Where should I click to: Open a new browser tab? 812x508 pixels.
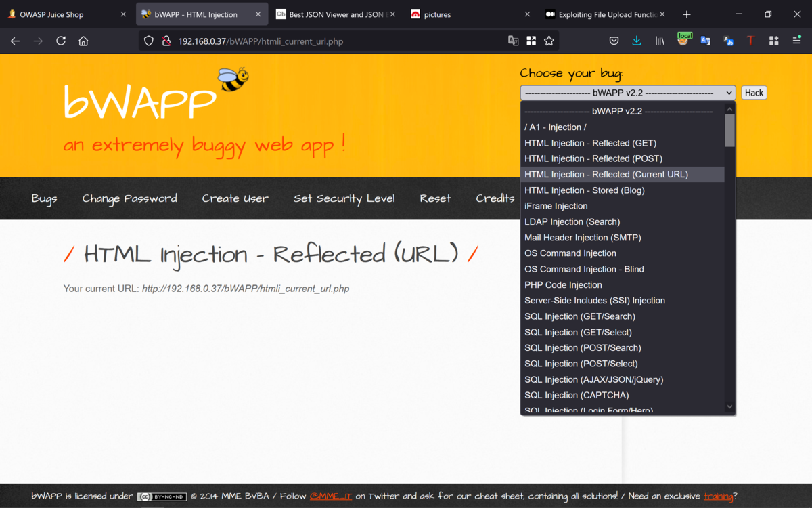point(687,14)
